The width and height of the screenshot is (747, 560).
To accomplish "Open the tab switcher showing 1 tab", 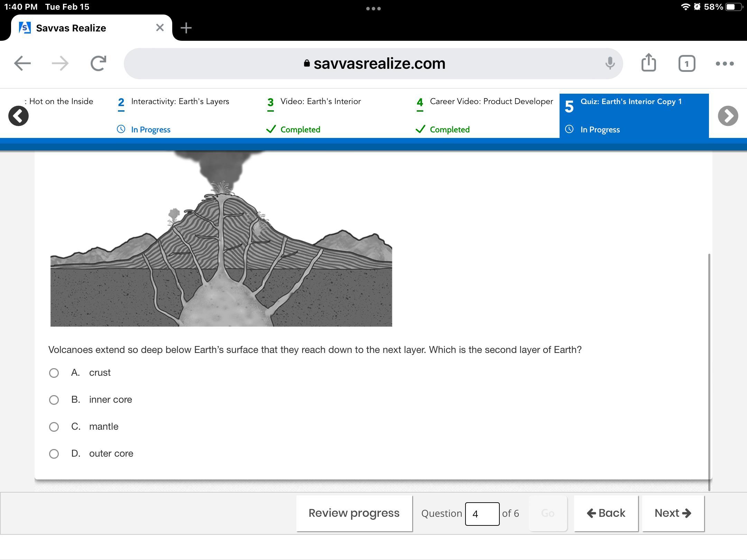I will coord(686,64).
